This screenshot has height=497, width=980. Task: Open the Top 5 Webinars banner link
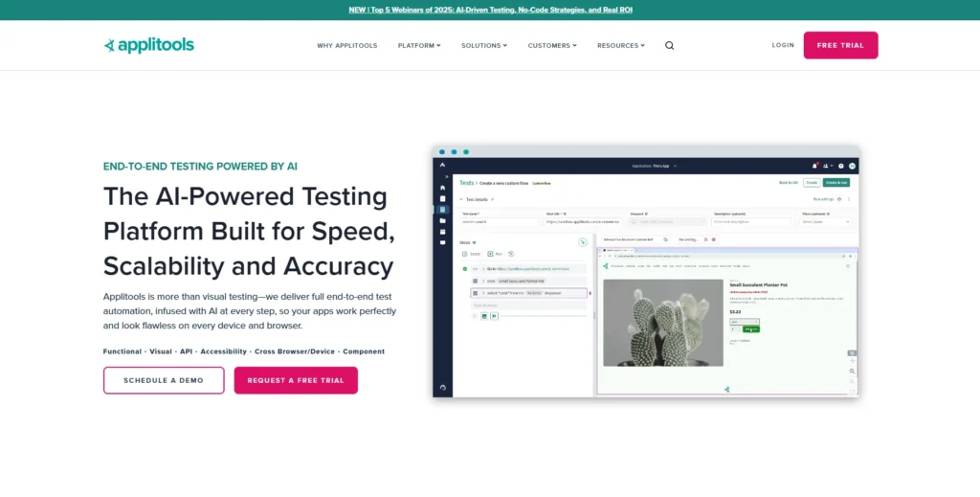click(x=491, y=10)
